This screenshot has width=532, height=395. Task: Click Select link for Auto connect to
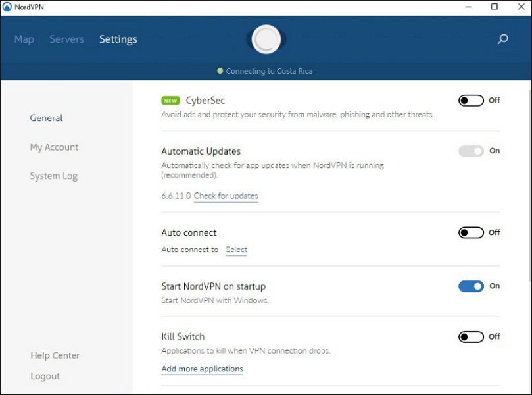(237, 250)
